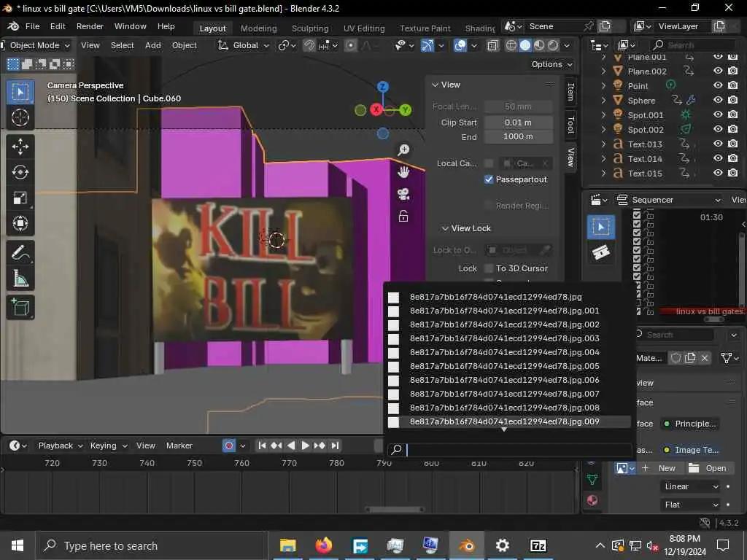Expand the Options dropdown
The width and height of the screenshot is (747, 560).
(551, 64)
